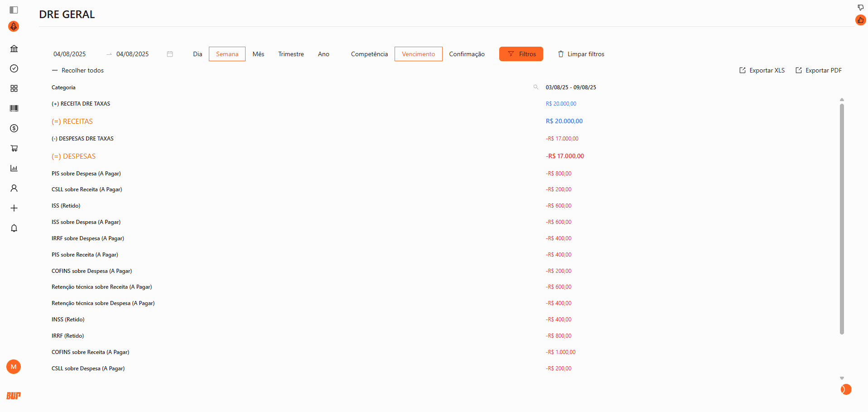Click the 03/08/25 - 09/08/25 column header
Image resolution: width=868 pixels, height=412 pixels.
pyautogui.click(x=571, y=87)
